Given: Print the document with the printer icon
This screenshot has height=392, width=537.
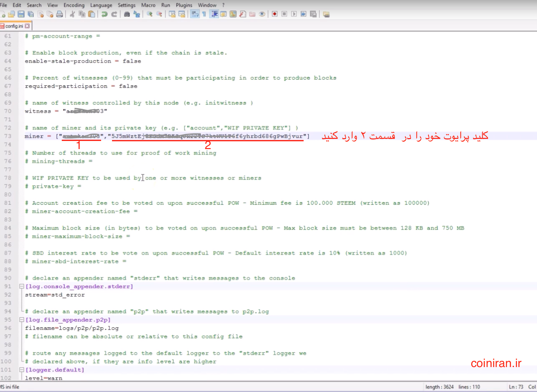Looking at the screenshot, I should point(60,14).
